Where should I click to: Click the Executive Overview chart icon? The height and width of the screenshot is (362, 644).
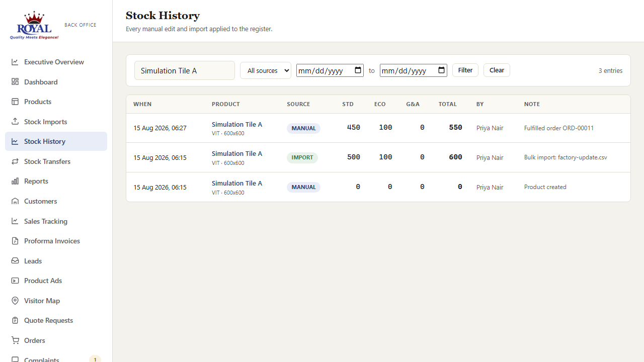pos(15,62)
